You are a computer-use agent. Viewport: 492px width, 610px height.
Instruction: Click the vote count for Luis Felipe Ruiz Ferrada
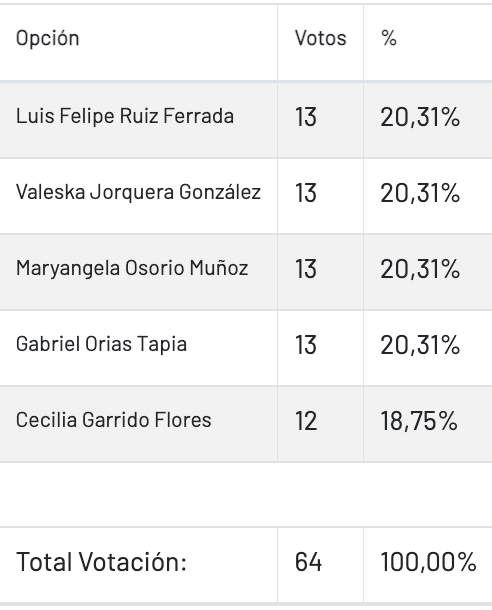[x=306, y=117]
